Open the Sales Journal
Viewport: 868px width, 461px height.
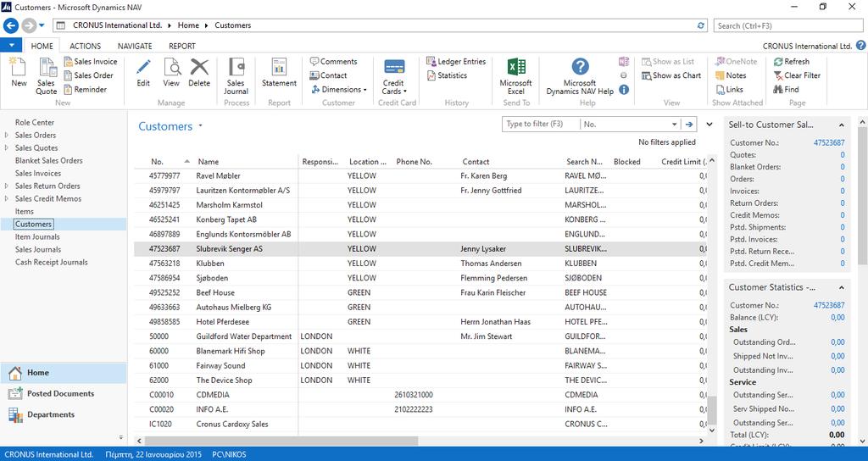(236, 76)
